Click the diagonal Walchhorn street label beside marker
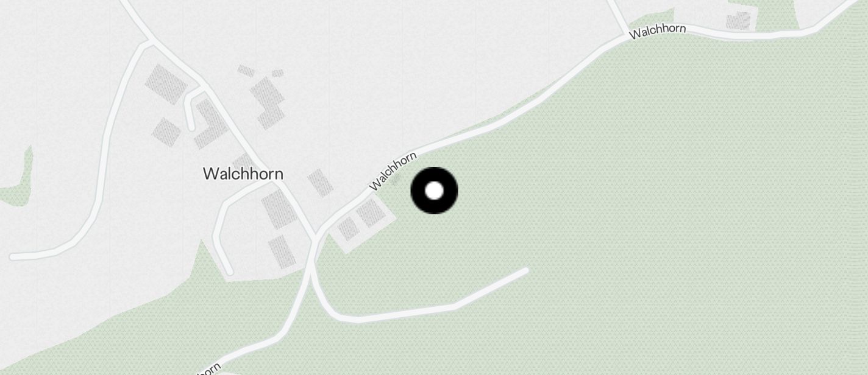The width and height of the screenshot is (868, 375). coord(393,171)
